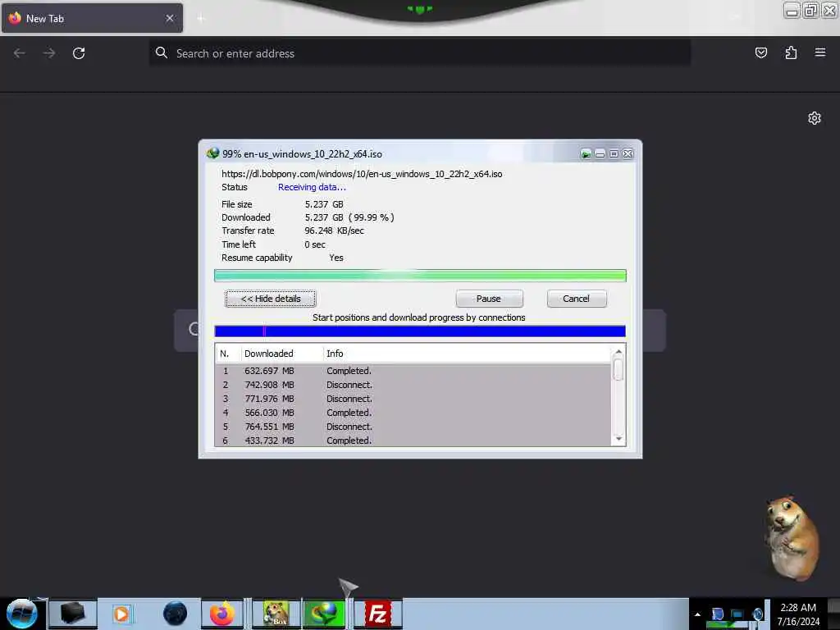Click the download URL text in the dialog

362,174
